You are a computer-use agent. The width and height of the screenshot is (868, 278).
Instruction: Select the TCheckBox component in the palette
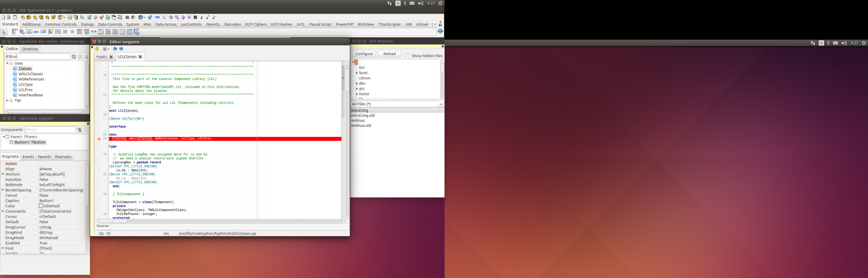click(x=65, y=32)
